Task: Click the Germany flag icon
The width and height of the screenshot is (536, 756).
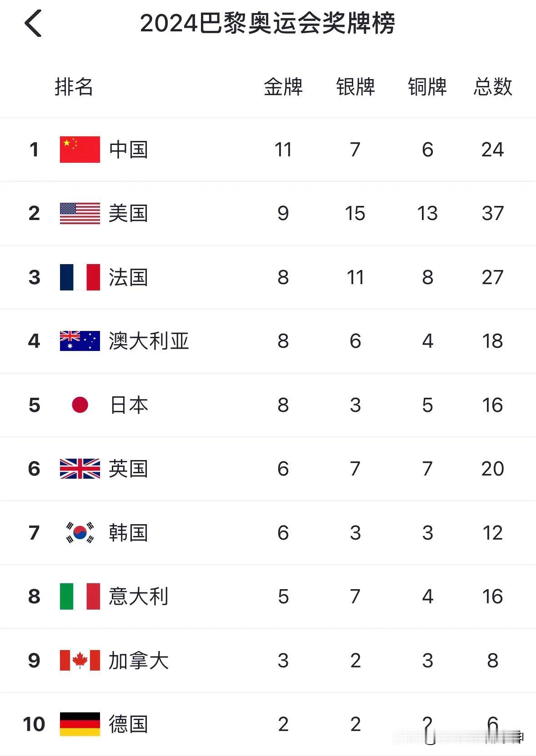Action: point(80,724)
